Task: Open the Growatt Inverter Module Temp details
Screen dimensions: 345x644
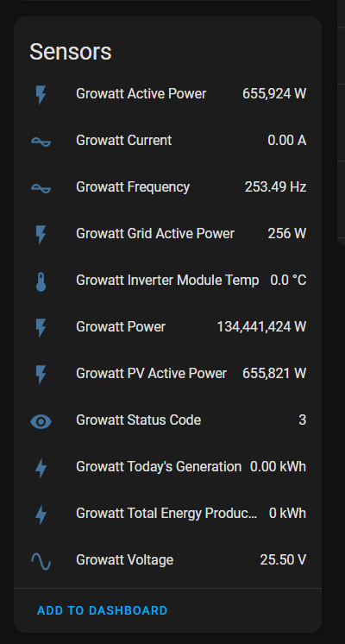Action: click(168, 281)
